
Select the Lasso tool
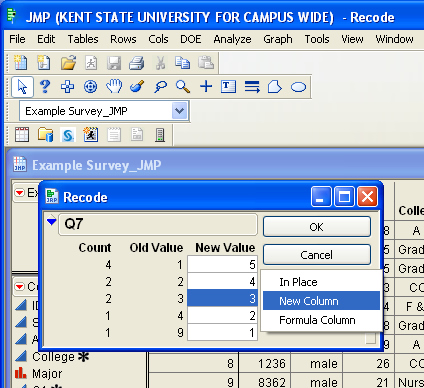click(160, 87)
